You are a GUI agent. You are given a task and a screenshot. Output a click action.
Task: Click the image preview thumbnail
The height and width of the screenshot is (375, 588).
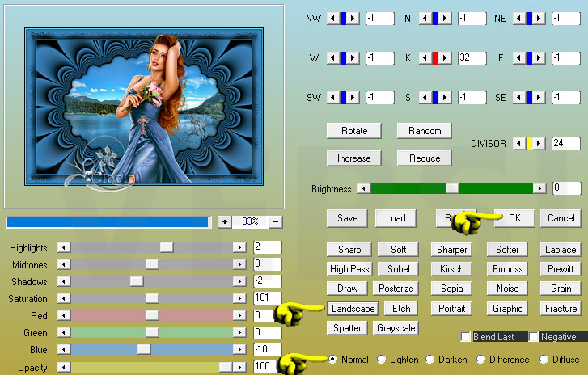pos(143,105)
